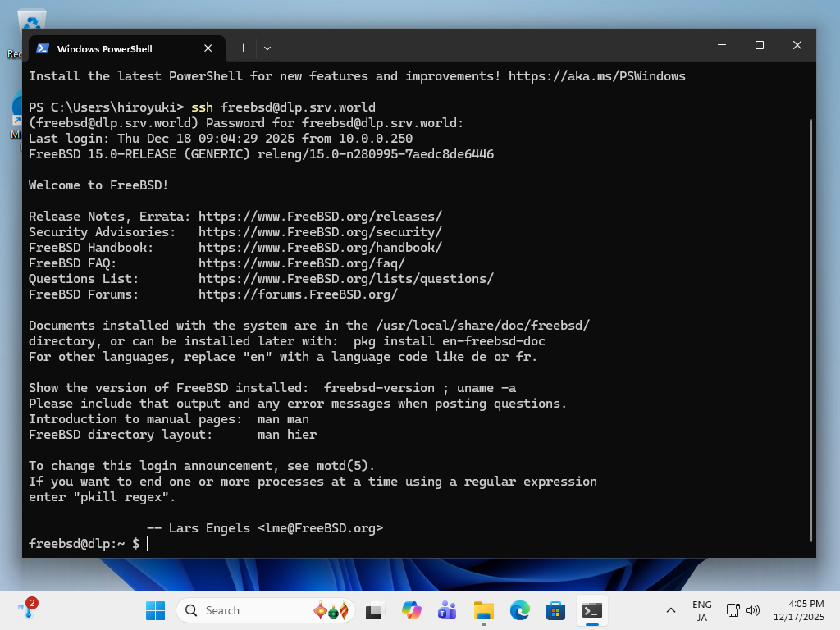
Task: Open Microsoft Teams from taskbar
Action: [447, 610]
